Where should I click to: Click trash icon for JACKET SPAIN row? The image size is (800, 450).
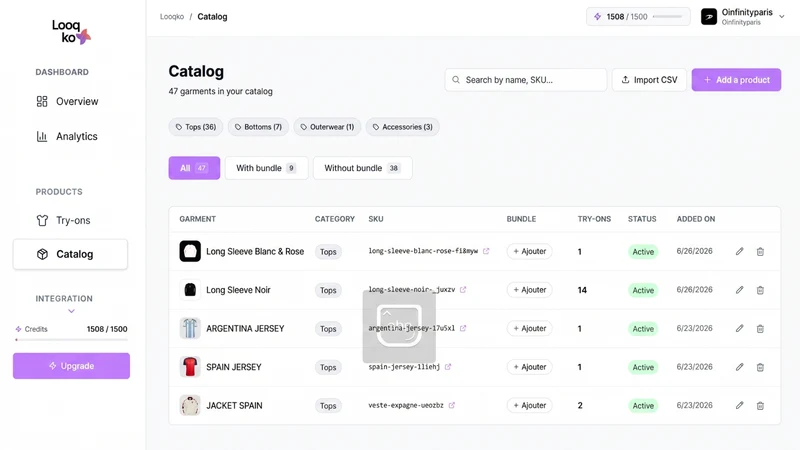(x=760, y=406)
